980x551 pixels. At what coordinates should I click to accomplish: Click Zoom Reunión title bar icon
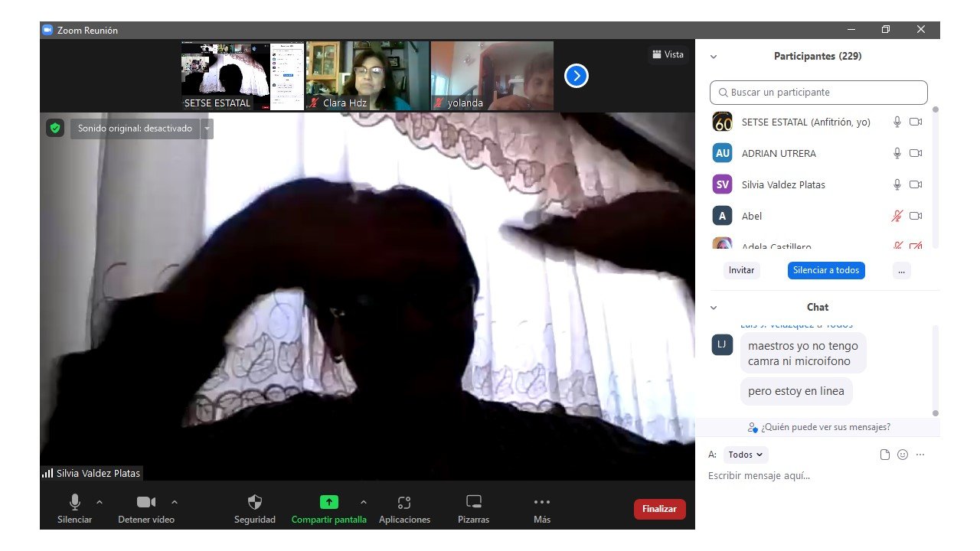point(47,30)
